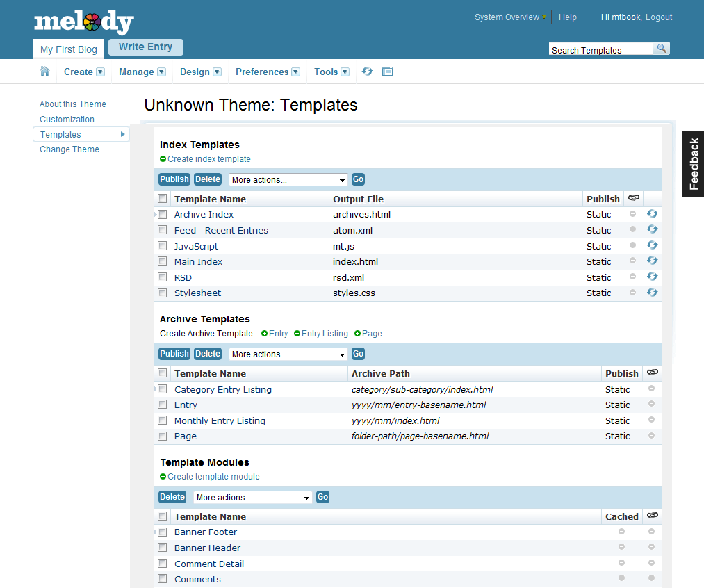Open About this Theme in sidebar
Viewport: 704px width, 588px height.
click(73, 104)
